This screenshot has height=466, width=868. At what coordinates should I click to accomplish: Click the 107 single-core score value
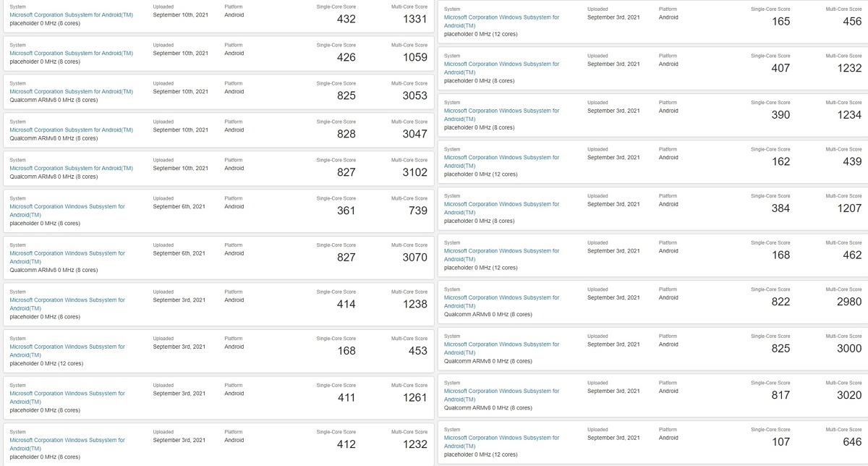[780, 441]
